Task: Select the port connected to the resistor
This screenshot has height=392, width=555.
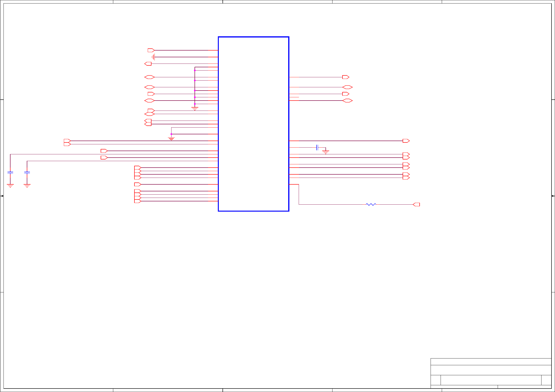Action: click(416, 205)
